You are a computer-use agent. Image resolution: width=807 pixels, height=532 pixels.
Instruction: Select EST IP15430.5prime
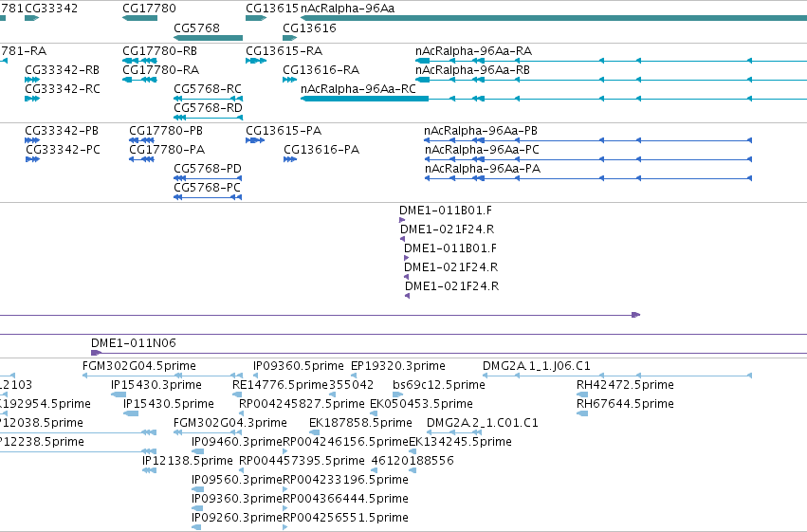[168, 404]
